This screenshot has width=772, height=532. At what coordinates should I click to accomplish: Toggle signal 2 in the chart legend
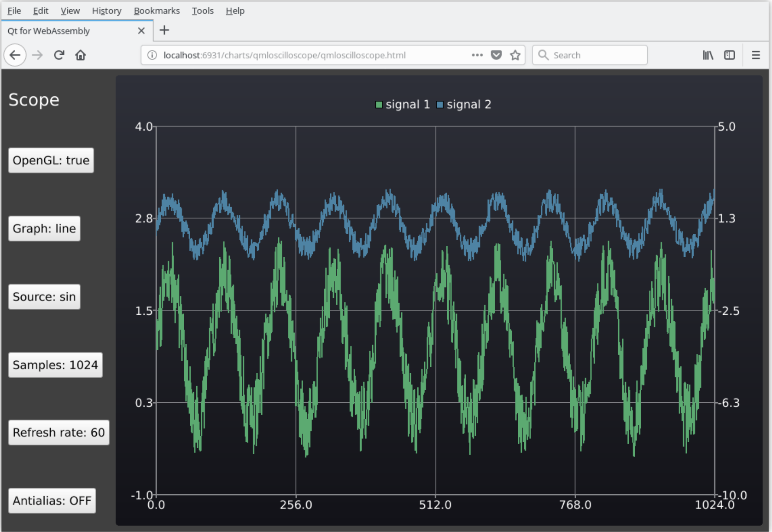[463, 104]
